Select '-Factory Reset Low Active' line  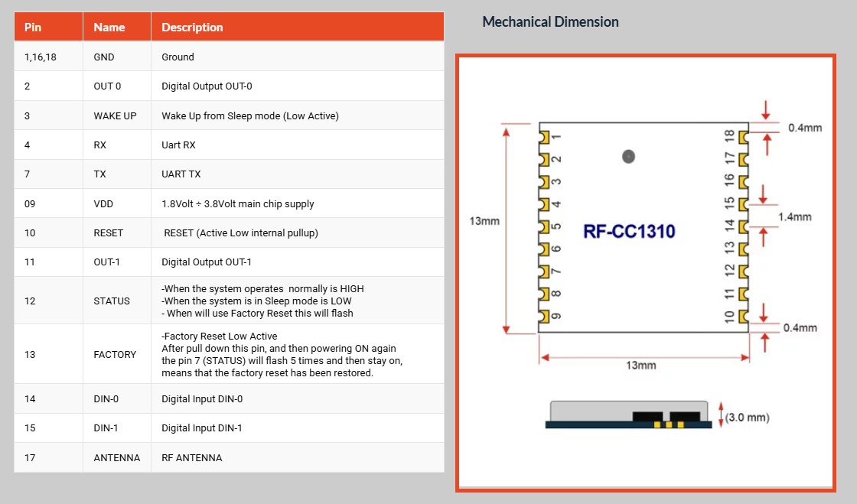coord(219,337)
